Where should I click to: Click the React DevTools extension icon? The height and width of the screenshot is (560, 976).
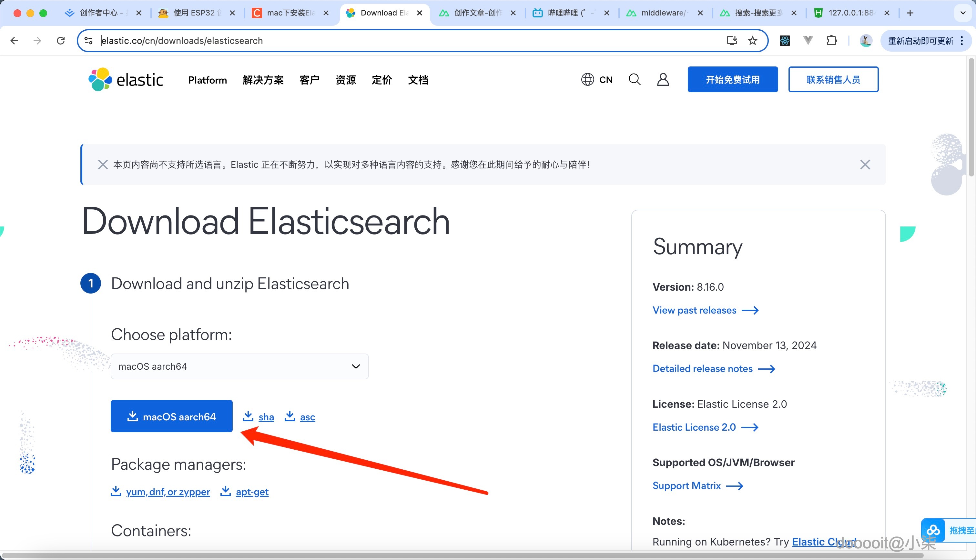pyautogui.click(x=784, y=41)
